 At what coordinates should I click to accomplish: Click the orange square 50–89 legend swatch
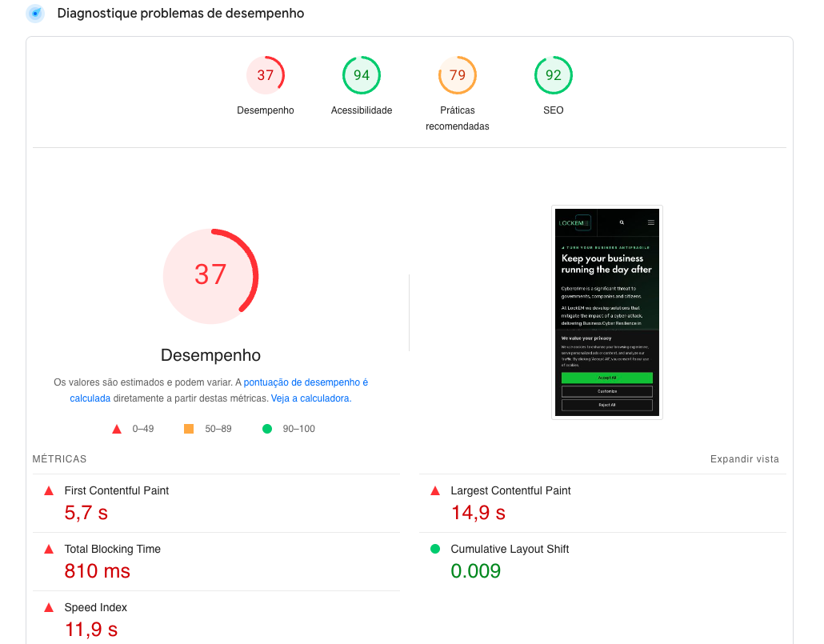(x=189, y=429)
